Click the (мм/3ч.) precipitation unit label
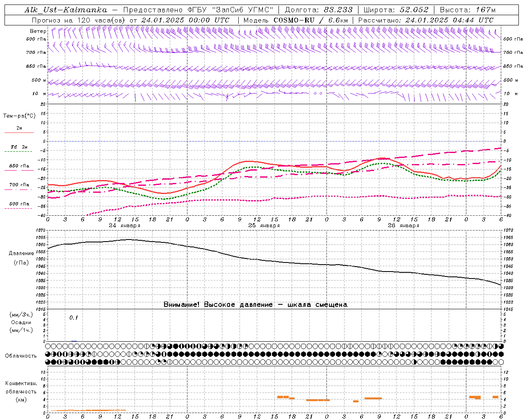The image size is (525, 420). [x=22, y=315]
